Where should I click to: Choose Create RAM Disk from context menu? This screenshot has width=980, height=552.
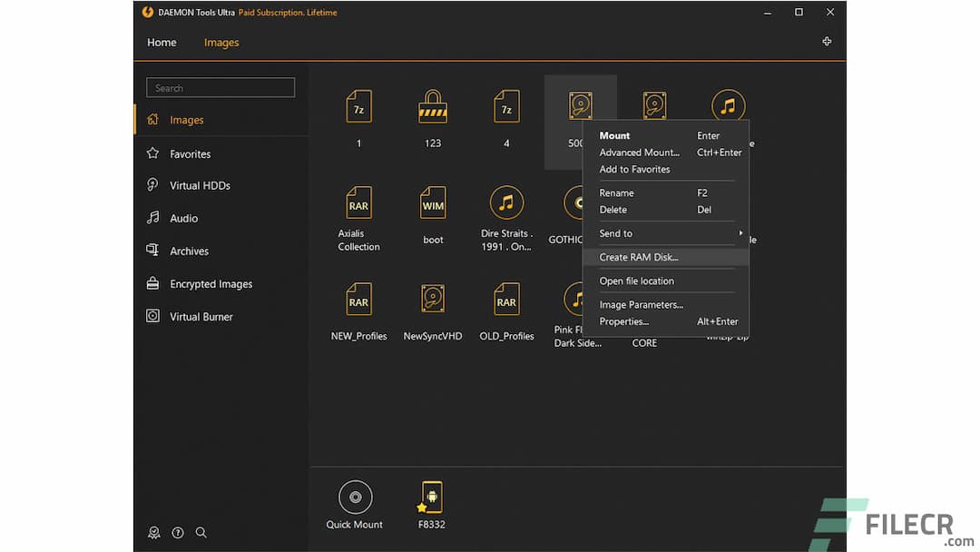(x=639, y=257)
